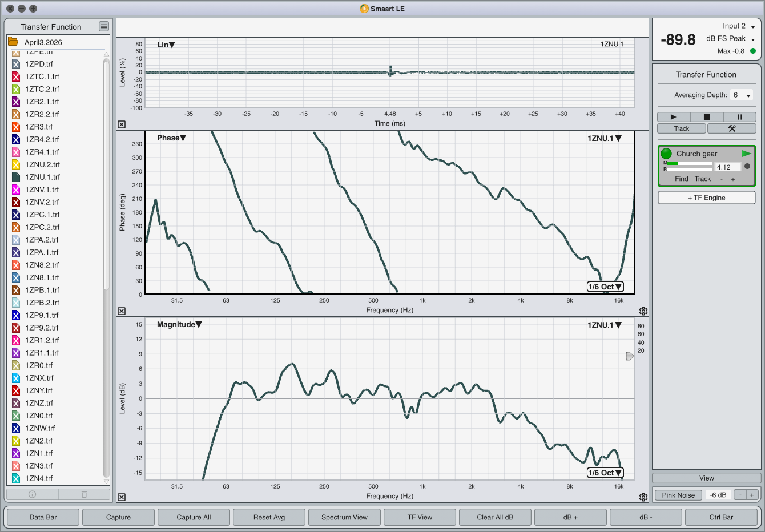Open Magnitude 1/6 Oct smoothing dropdown

[x=605, y=473]
